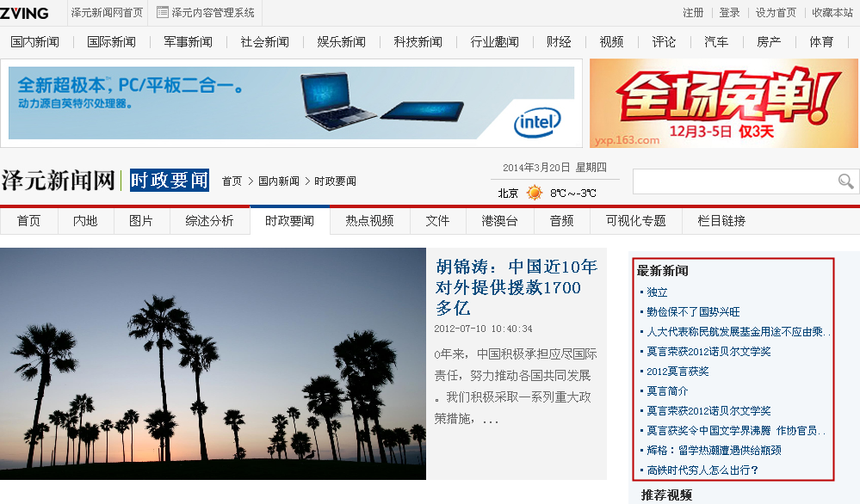The height and width of the screenshot is (504, 860).
Task: Open 科技新闻 navigation item
Action: point(418,42)
